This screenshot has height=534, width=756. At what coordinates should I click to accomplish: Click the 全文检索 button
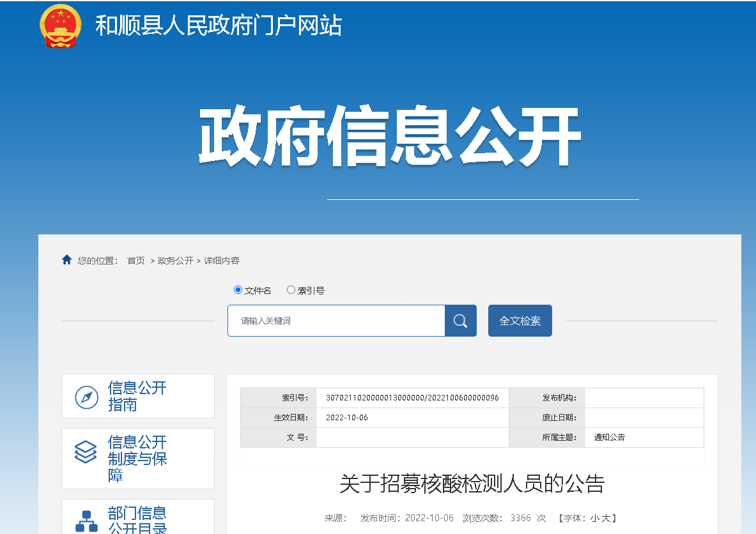point(520,321)
